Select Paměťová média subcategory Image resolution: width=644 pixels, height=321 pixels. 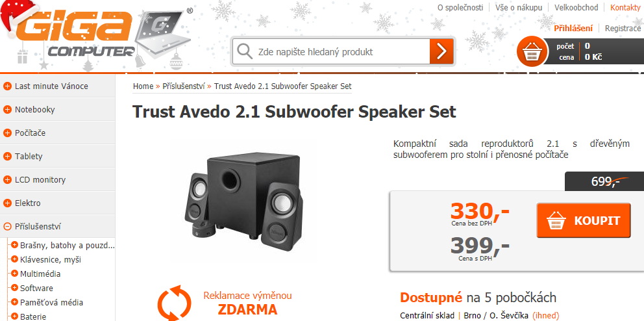point(51,303)
